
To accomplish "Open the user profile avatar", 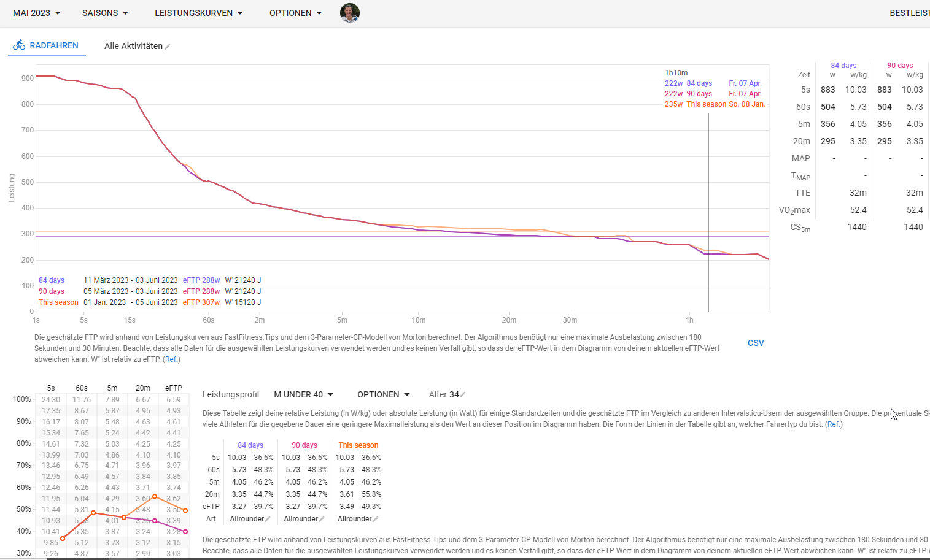I will pyautogui.click(x=350, y=13).
